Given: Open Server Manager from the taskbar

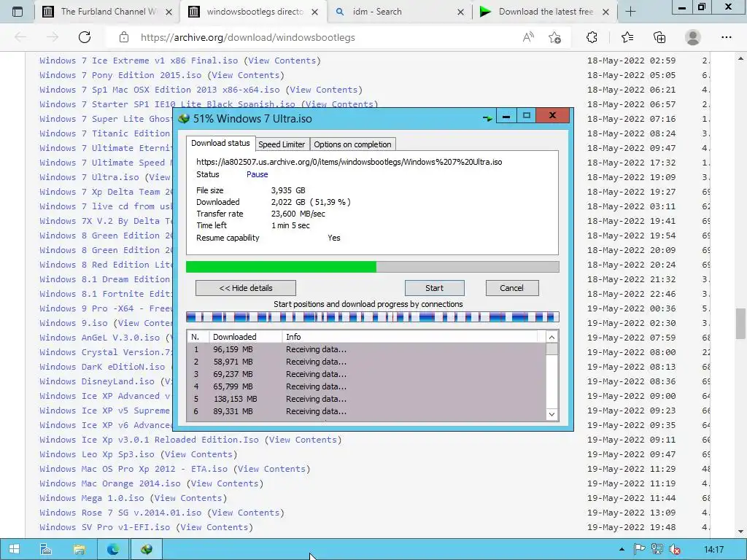Looking at the screenshot, I should point(46,550).
